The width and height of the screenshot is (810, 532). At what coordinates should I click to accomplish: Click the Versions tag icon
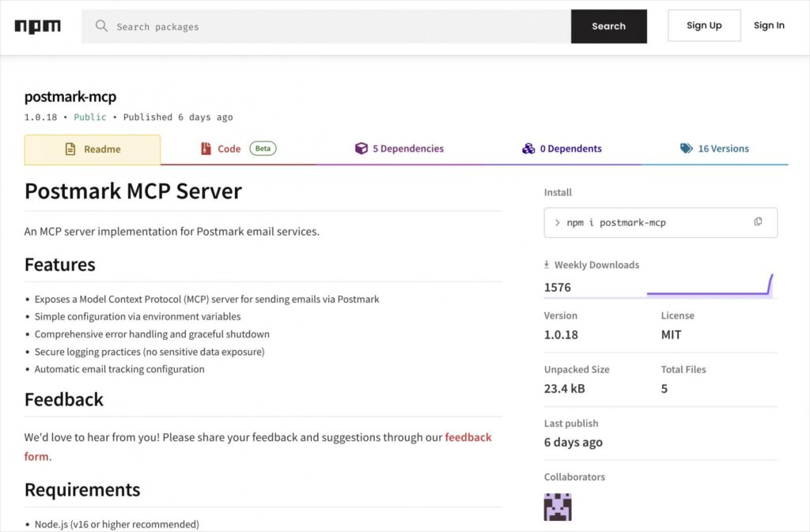[x=685, y=149]
